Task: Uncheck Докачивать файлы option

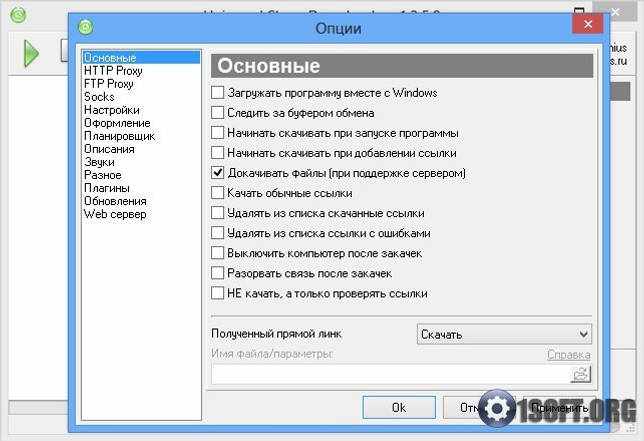Action: (217, 173)
